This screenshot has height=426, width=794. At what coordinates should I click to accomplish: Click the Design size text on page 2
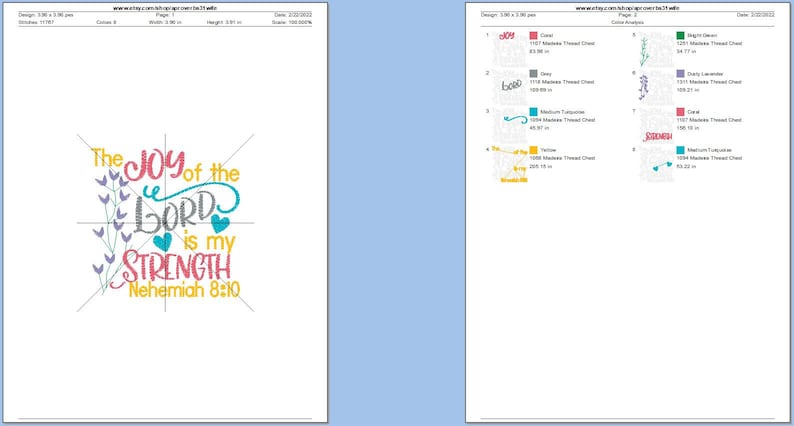(508, 15)
